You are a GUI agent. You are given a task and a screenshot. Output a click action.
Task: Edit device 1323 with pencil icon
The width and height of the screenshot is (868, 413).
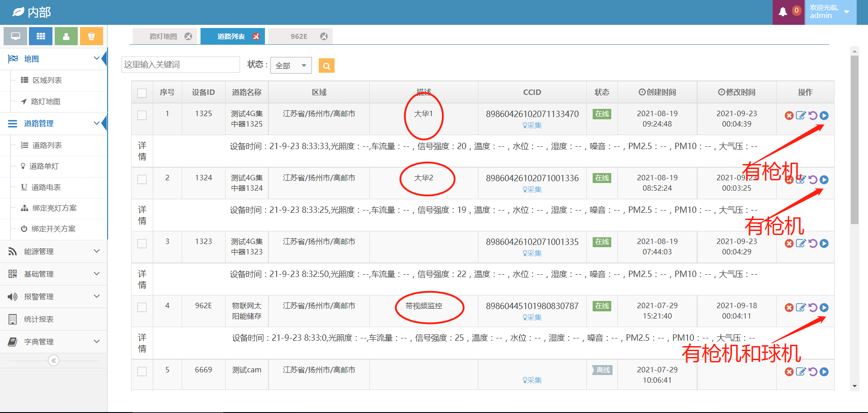pos(801,244)
